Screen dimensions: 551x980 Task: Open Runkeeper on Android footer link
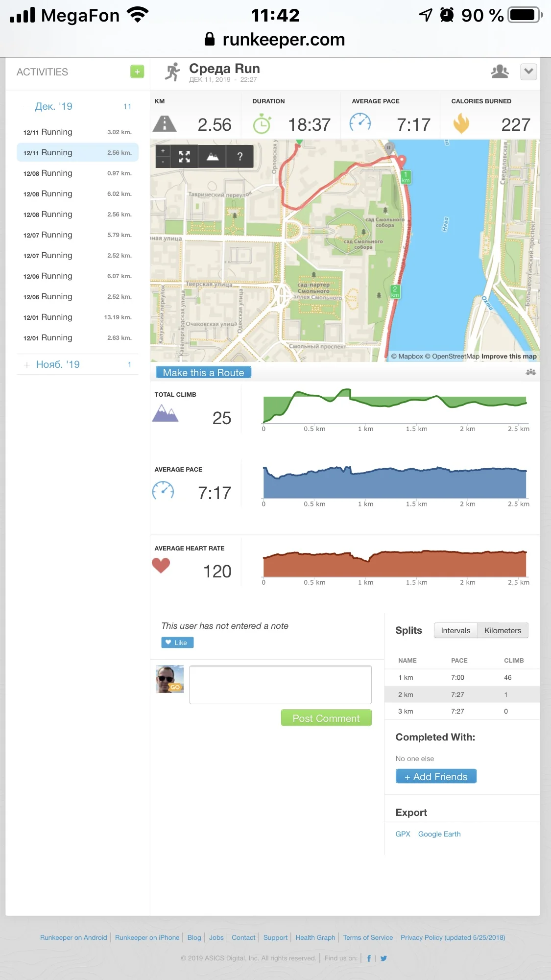73,937
